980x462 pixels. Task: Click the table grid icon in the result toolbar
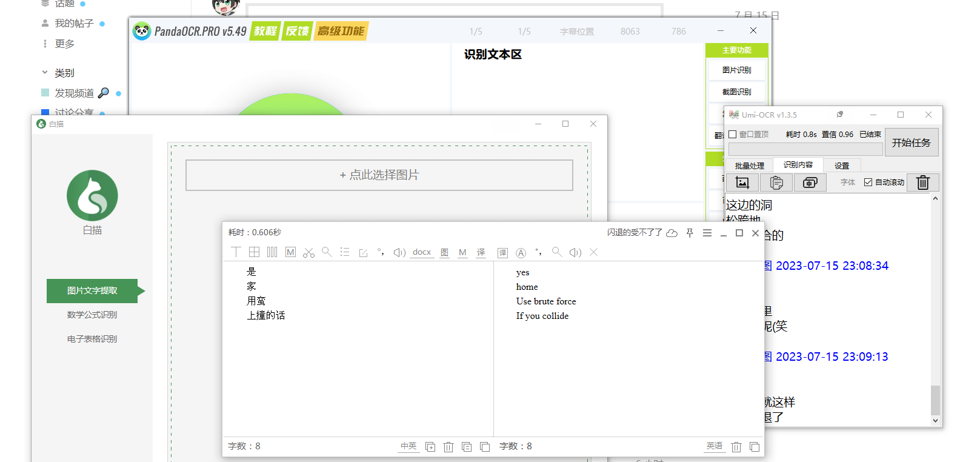(255, 252)
